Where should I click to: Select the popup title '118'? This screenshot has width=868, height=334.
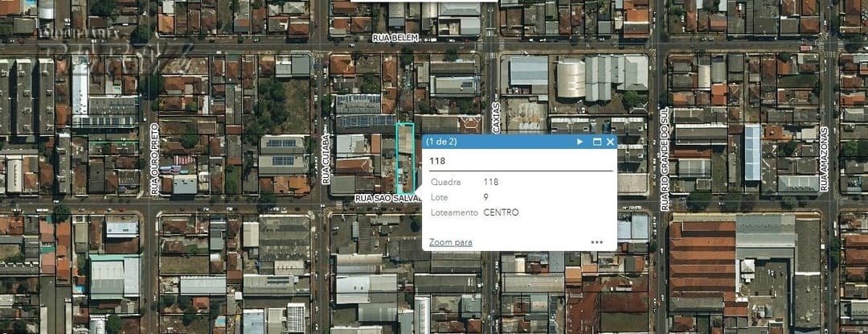[x=437, y=161]
